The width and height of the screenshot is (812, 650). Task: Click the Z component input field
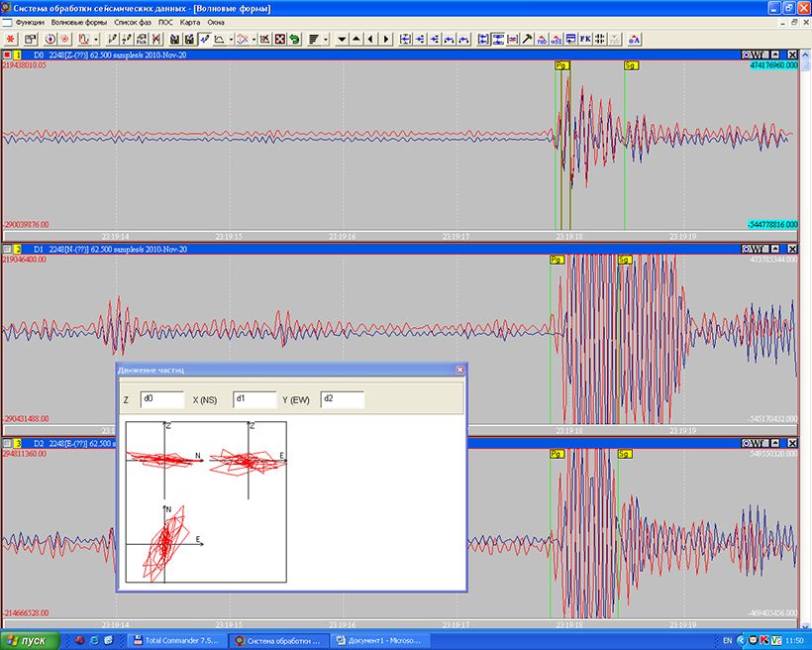pyautogui.click(x=162, y=399)
